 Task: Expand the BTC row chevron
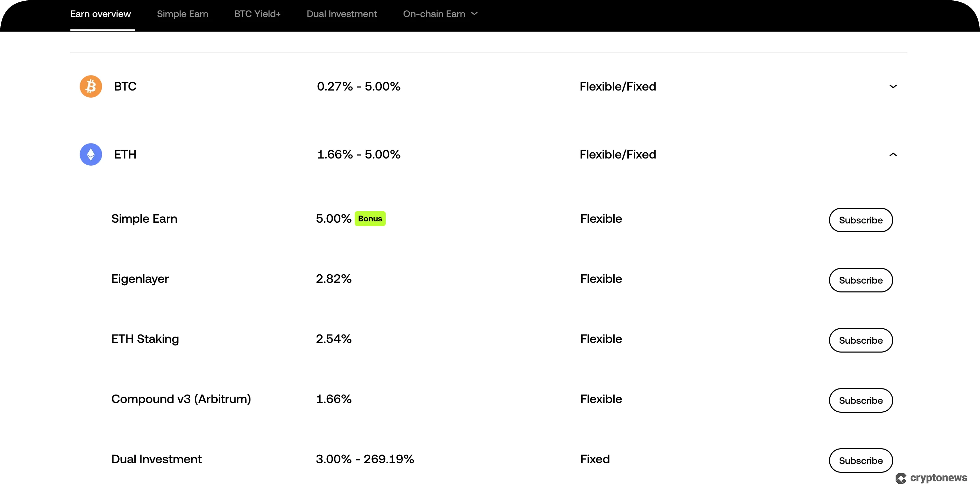[x=893, y=86]
